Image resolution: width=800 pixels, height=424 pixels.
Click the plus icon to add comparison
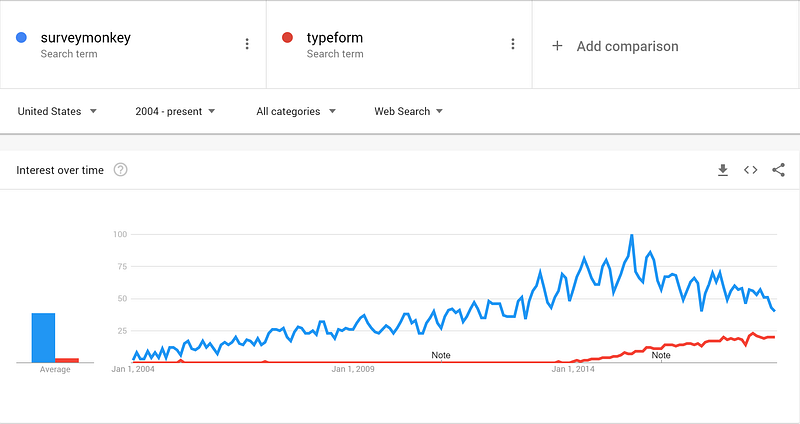557,46
